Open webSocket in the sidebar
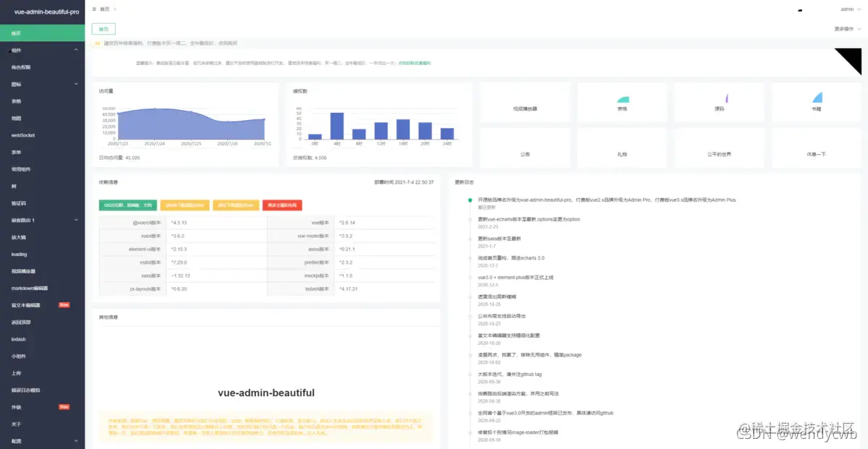The width and height of the screenshot is (868, 449). tap(42, 135)
